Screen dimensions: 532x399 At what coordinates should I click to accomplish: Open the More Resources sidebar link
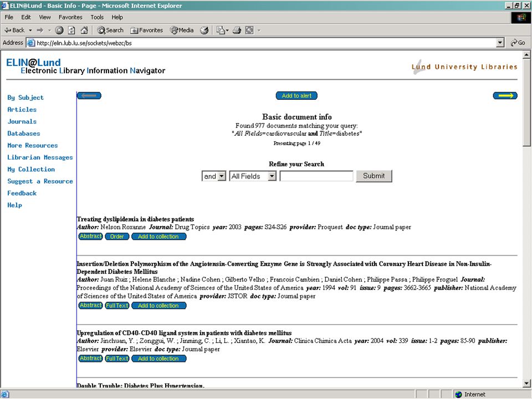pos(33,145)
